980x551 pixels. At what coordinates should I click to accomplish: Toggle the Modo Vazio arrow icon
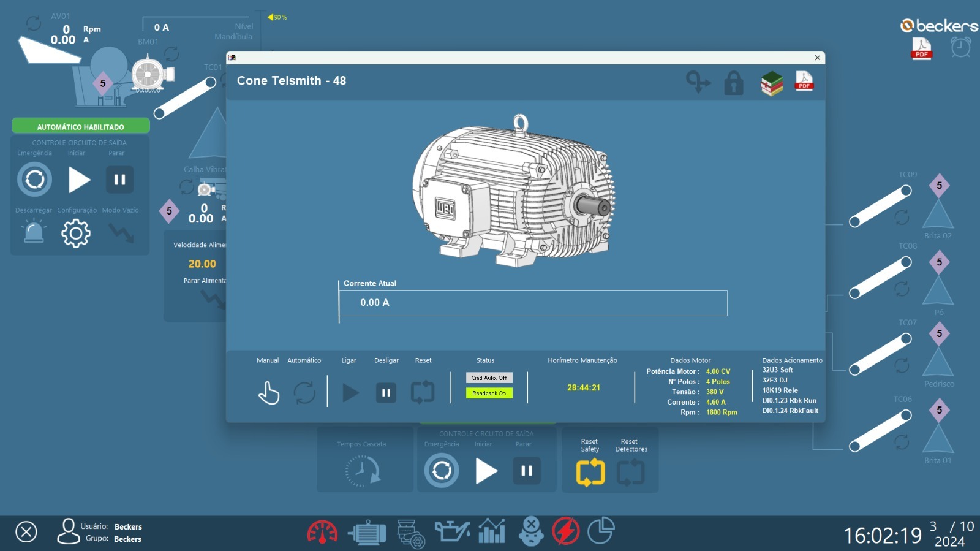coord(121,233)
